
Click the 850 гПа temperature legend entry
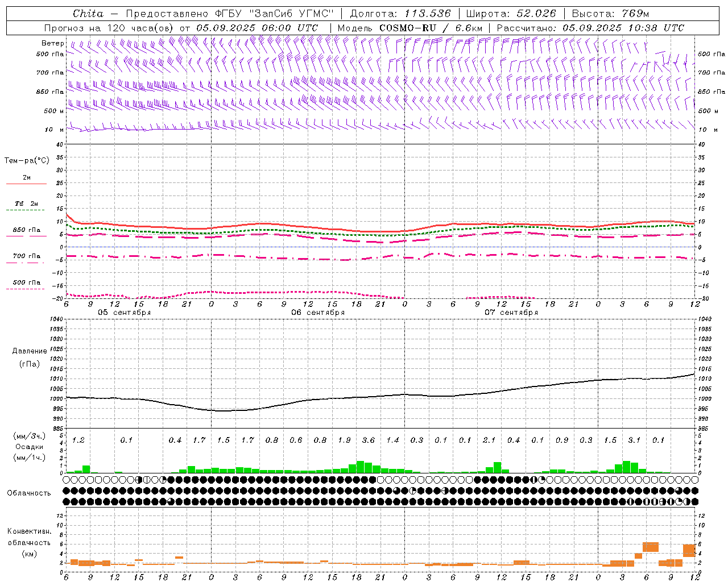point(27,230)
